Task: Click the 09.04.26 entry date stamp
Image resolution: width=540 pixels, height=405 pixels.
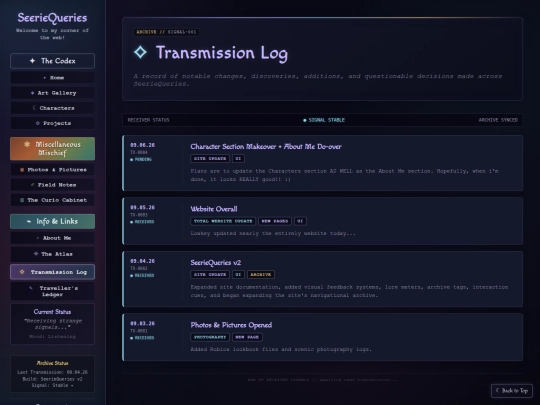Action: pos(142,261)
